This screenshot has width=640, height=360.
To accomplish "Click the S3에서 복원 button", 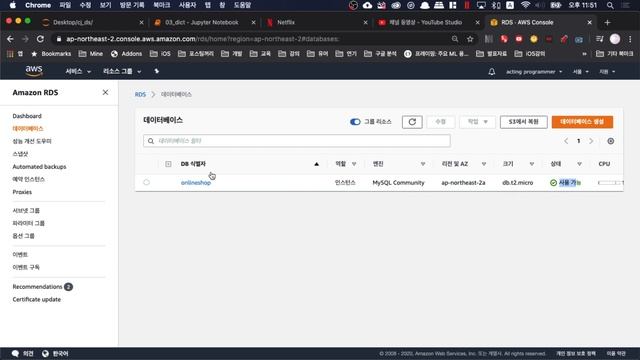I will coord(523,122).
